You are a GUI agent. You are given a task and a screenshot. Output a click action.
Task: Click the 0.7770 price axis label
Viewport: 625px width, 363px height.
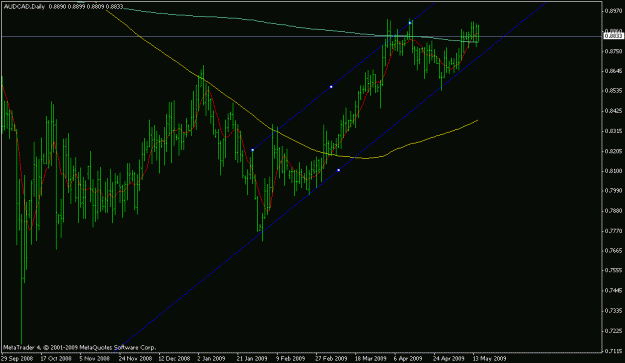(x=613, y=230)
